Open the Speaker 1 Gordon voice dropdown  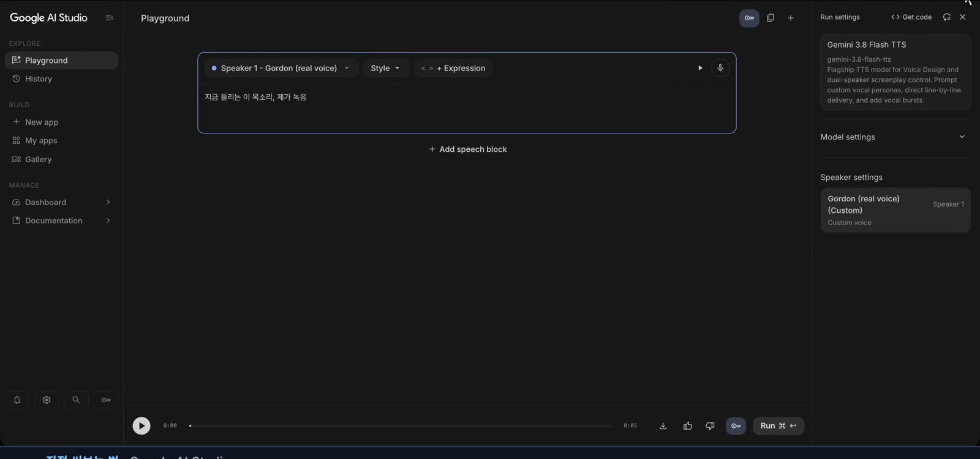point(281,68)
